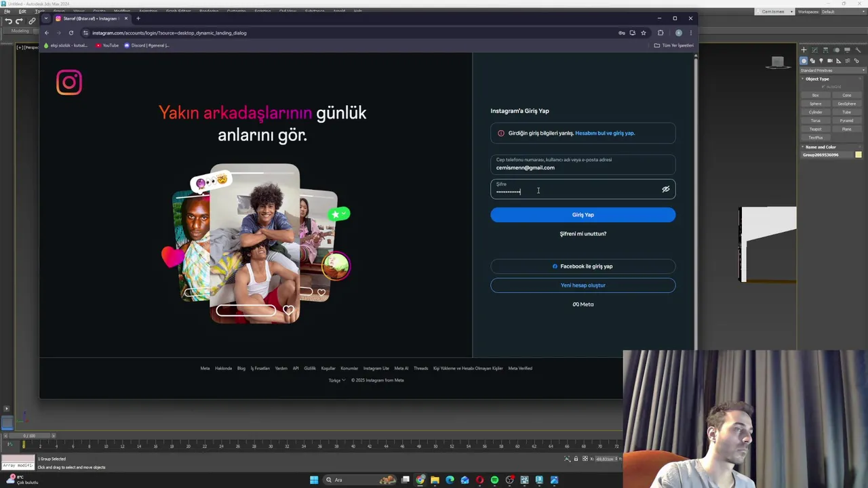Go back in the Chrome browser
The width and height of the screenshot is (868, 488).
(x=46, y=33)
